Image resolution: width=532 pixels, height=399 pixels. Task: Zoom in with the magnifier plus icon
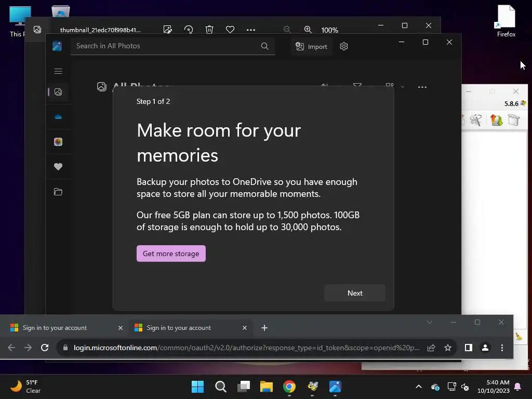[308, 30]
